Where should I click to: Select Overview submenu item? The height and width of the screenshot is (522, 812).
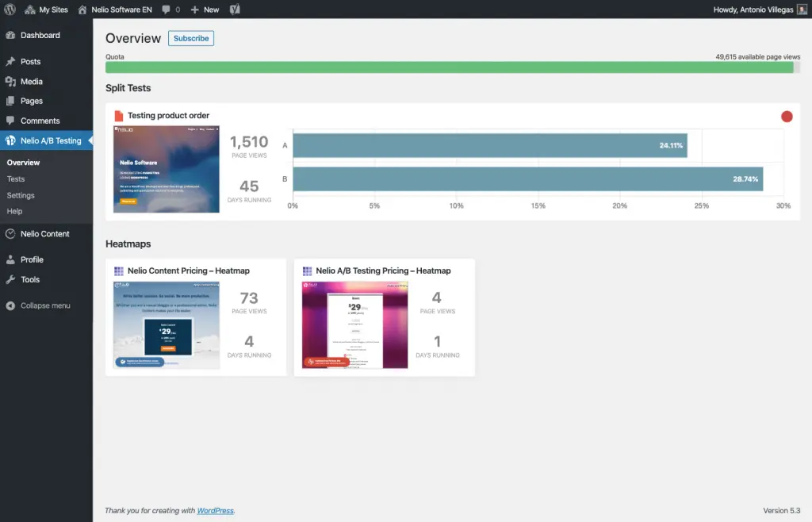23,163
